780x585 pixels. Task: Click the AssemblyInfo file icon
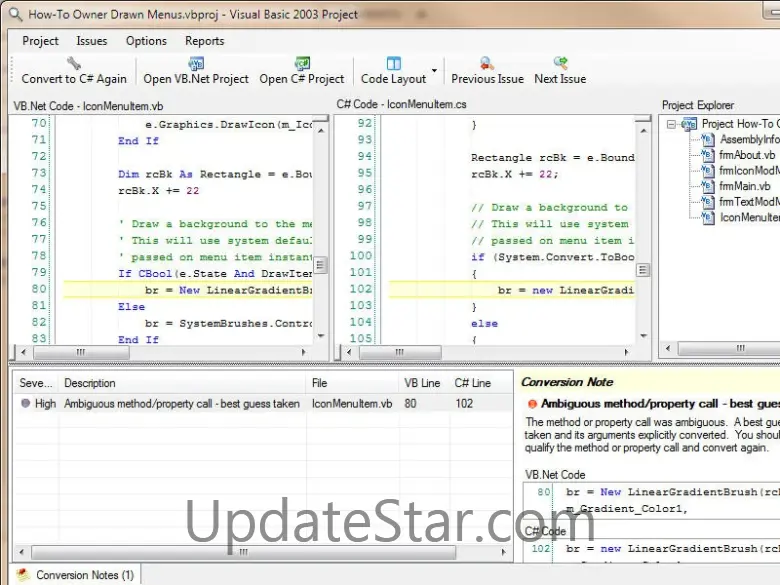tap(707, 139)
